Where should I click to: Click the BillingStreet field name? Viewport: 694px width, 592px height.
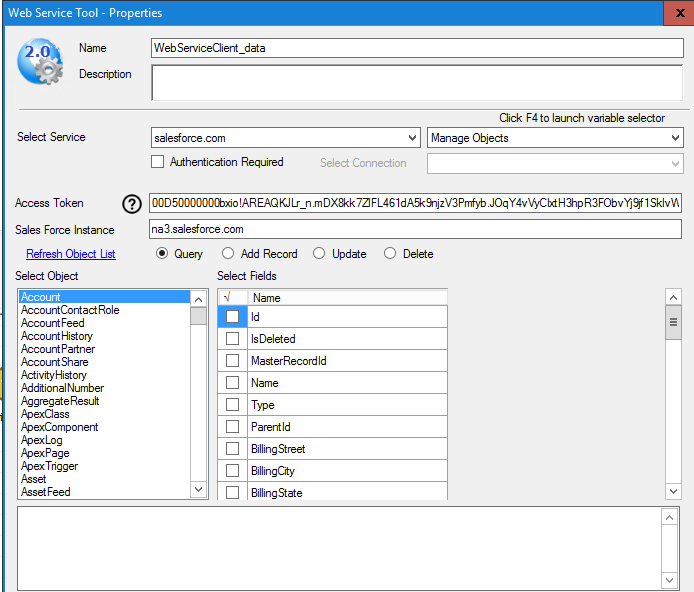pos(278,449)
